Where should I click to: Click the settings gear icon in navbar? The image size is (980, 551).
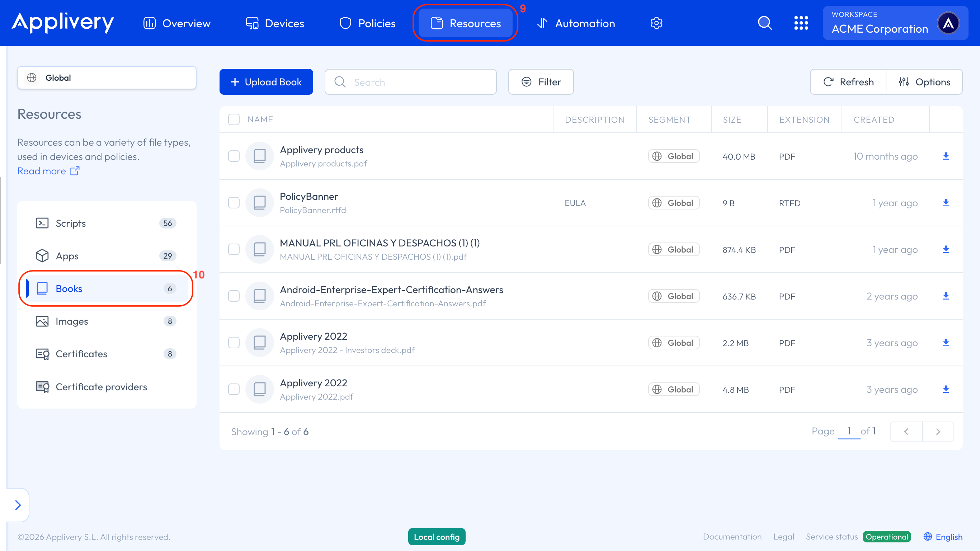(x=656, y=23)
